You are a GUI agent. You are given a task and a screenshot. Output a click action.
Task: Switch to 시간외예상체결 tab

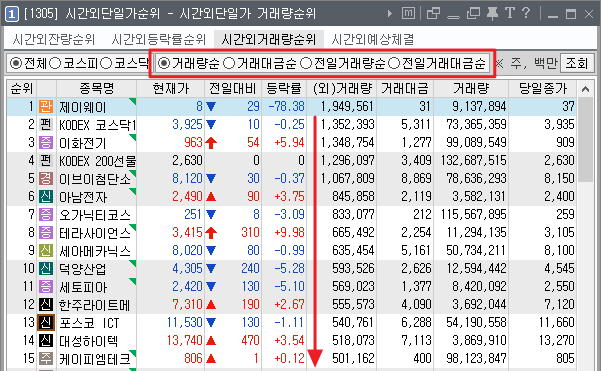tap(372, 39)
